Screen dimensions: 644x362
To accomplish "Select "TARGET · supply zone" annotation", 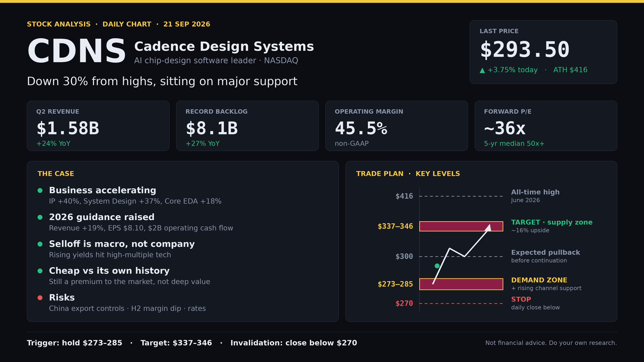I will coord(552,222).
